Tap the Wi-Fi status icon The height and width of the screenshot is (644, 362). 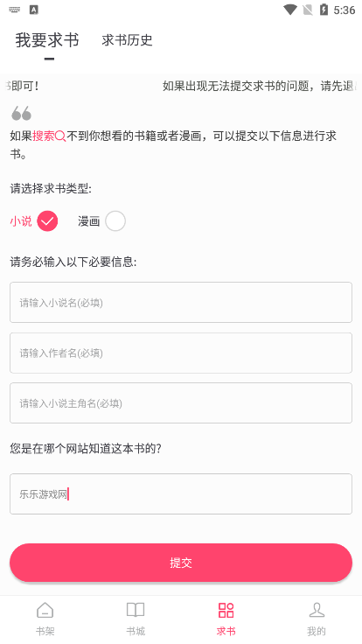pyautogui.click(x=290, y=10)
